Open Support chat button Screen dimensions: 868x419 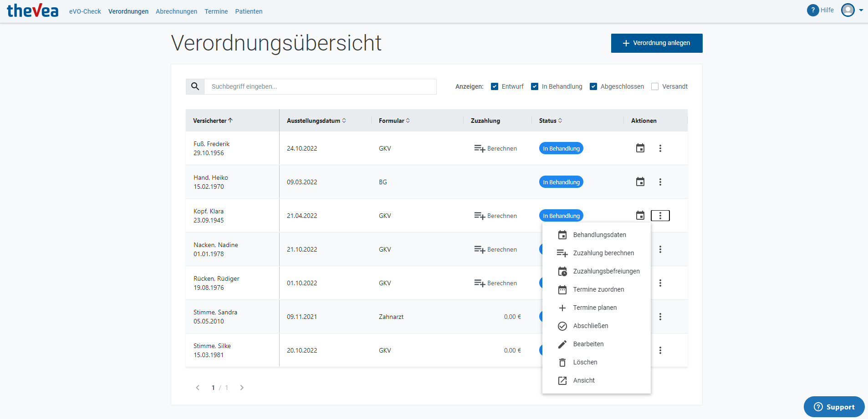coord(834,407)
